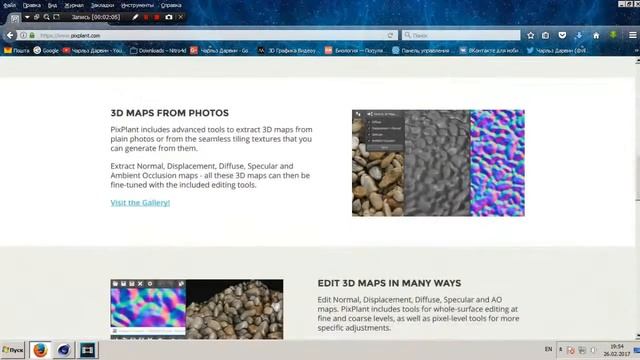Click the green download extension icon
Viewport: 640px width, 360px height.
tap(613, 36)
